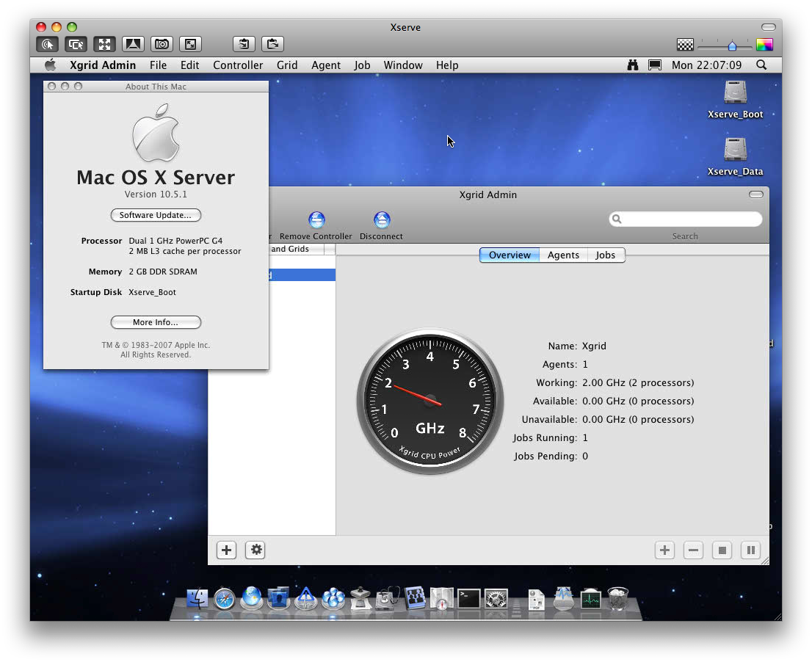
Task: Click the add job plus button
Action: (664, 550)
